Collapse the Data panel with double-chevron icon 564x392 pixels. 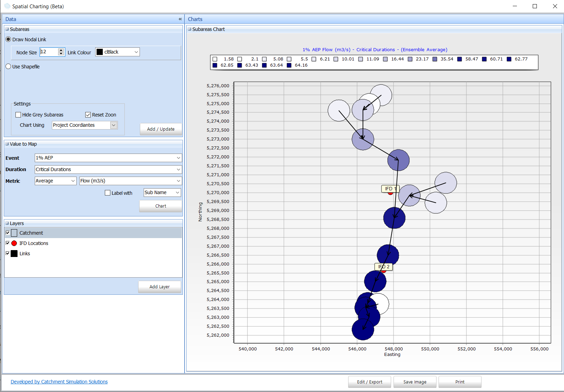tap(180, 19)
